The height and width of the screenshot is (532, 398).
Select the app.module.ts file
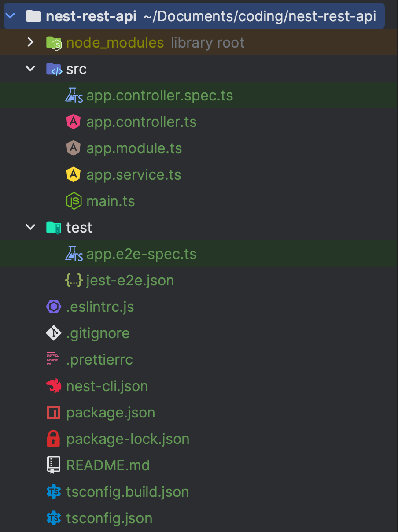199,148
